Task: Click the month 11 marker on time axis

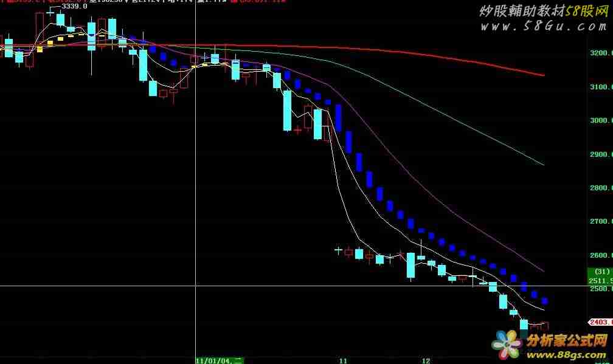Action: (x=343, y=360)
